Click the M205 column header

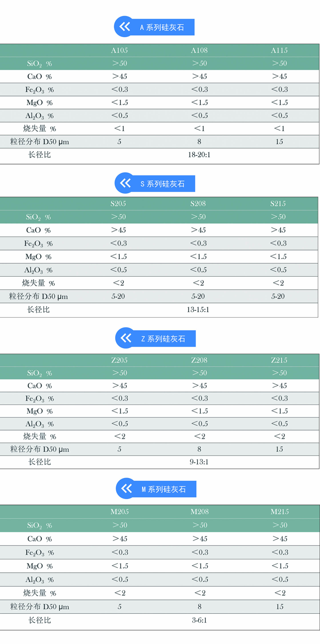120,511
